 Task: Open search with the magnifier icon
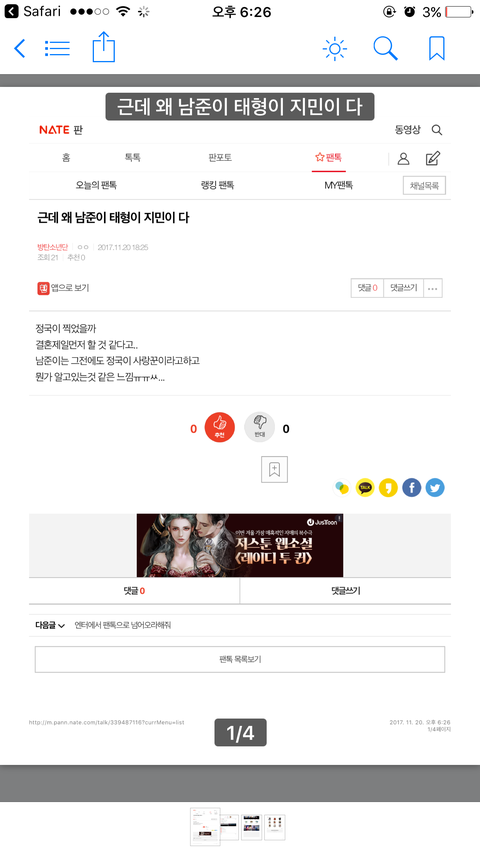[x=385, y=48]
